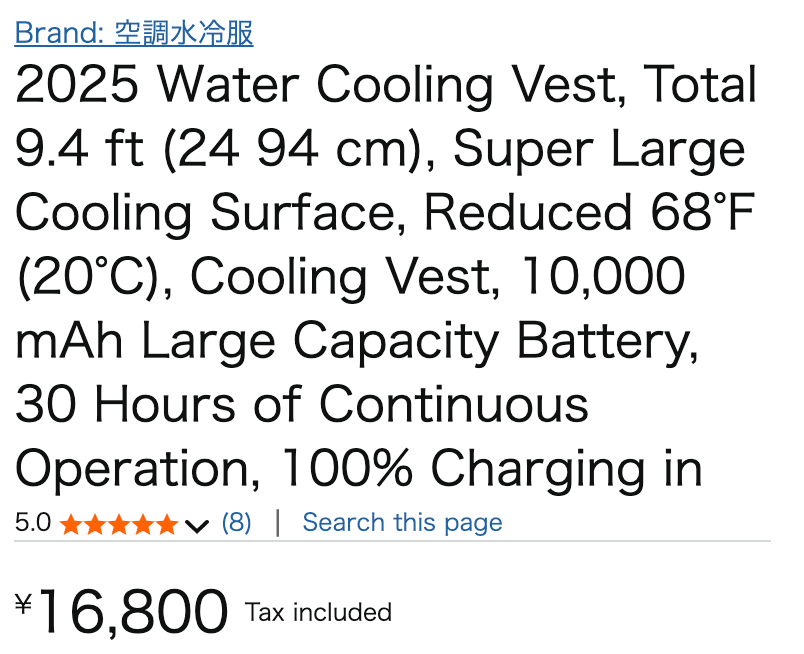The width and height of the screenshot is (804, 654).
Task: Open the (8) customer reviews link
Action: [236, 523]
